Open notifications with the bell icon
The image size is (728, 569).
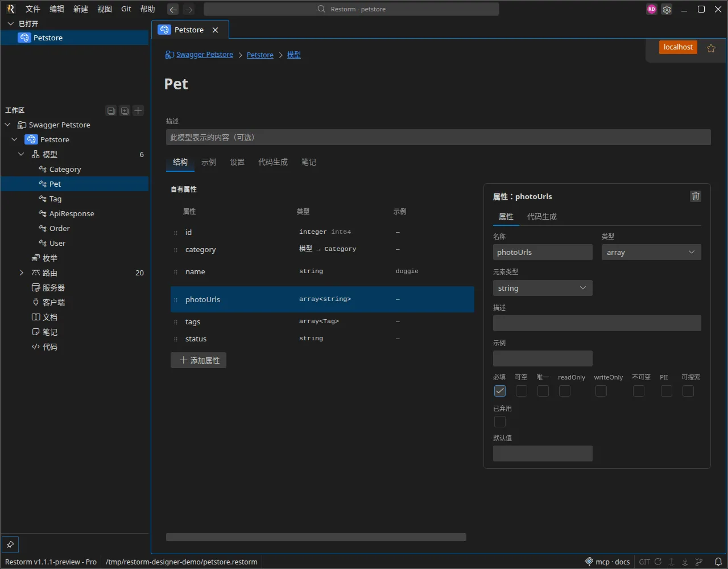pyautogui.click(x=718, y=562)
